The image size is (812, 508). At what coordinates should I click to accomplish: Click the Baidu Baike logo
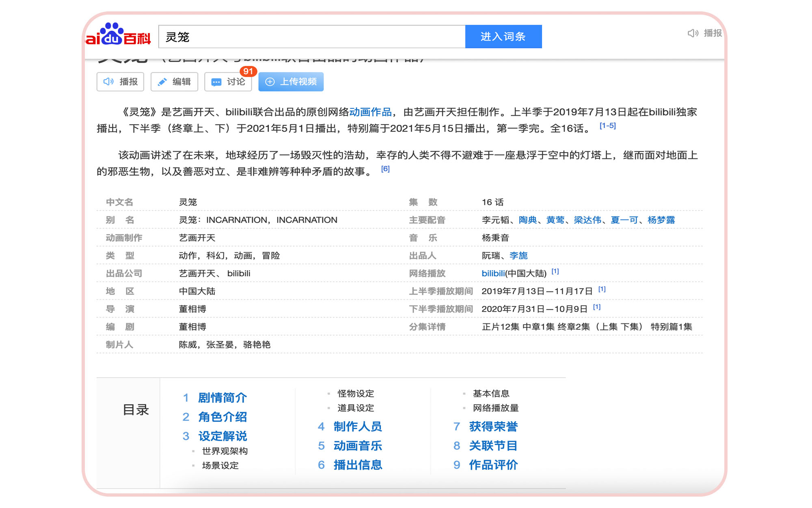[x=118, y=35]
